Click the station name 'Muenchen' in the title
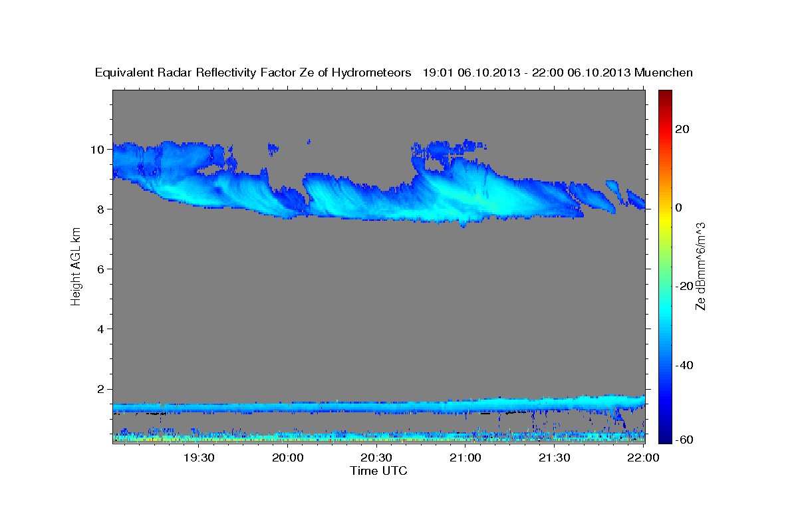The image size is (798, 532). pos(664,72)
